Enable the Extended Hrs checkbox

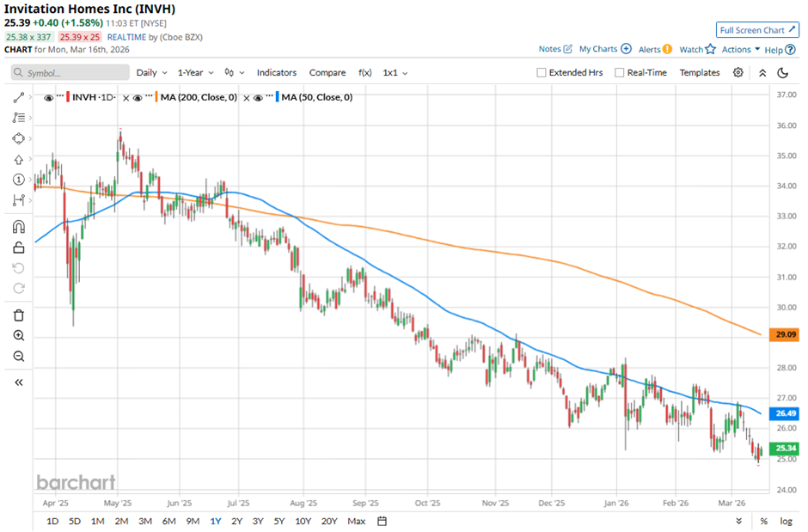click(x=542, y=73)
